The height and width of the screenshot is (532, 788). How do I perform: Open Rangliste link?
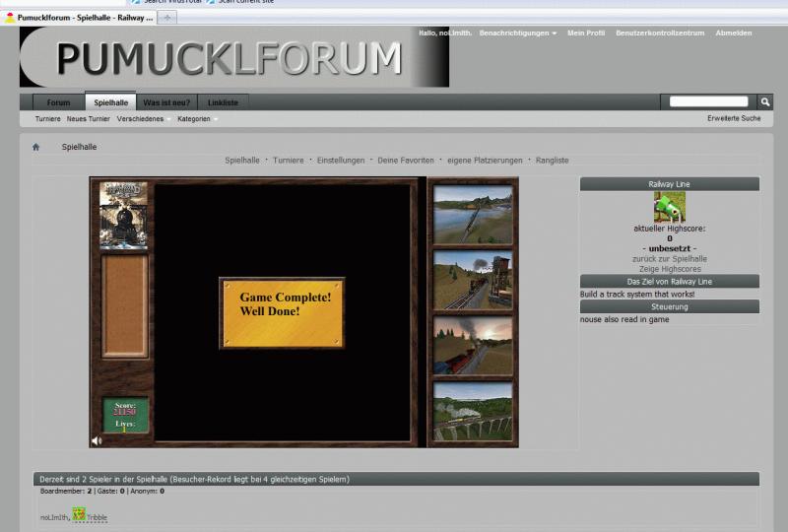(552, 161)
